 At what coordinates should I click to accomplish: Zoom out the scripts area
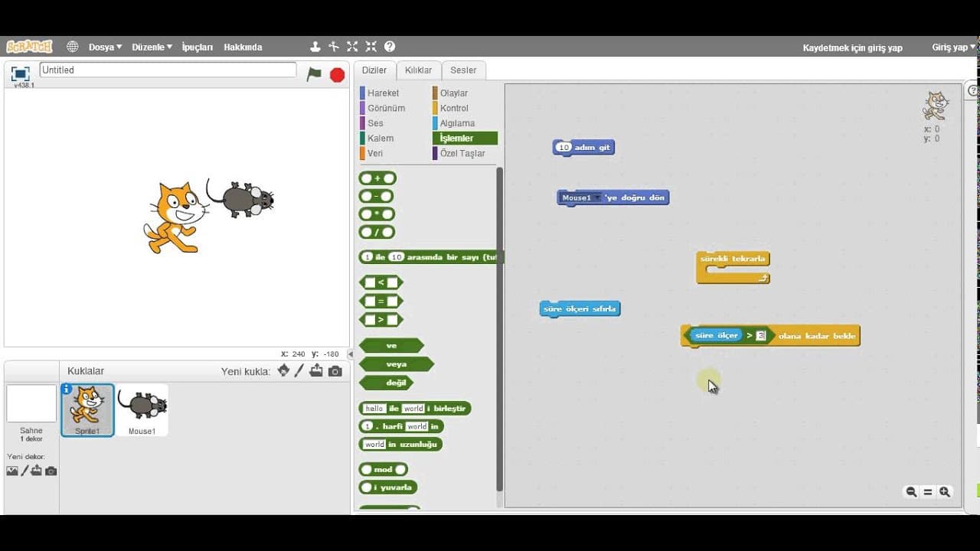(911, 492)
